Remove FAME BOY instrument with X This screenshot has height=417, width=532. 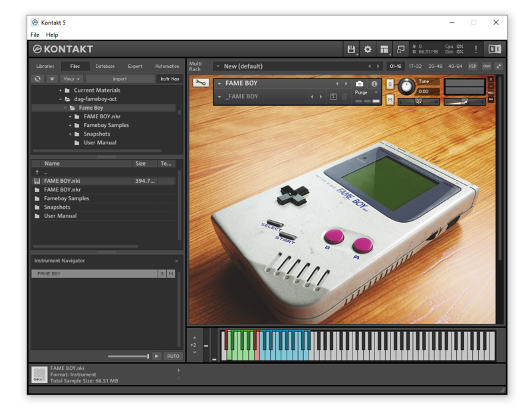(x=491, y=79)
